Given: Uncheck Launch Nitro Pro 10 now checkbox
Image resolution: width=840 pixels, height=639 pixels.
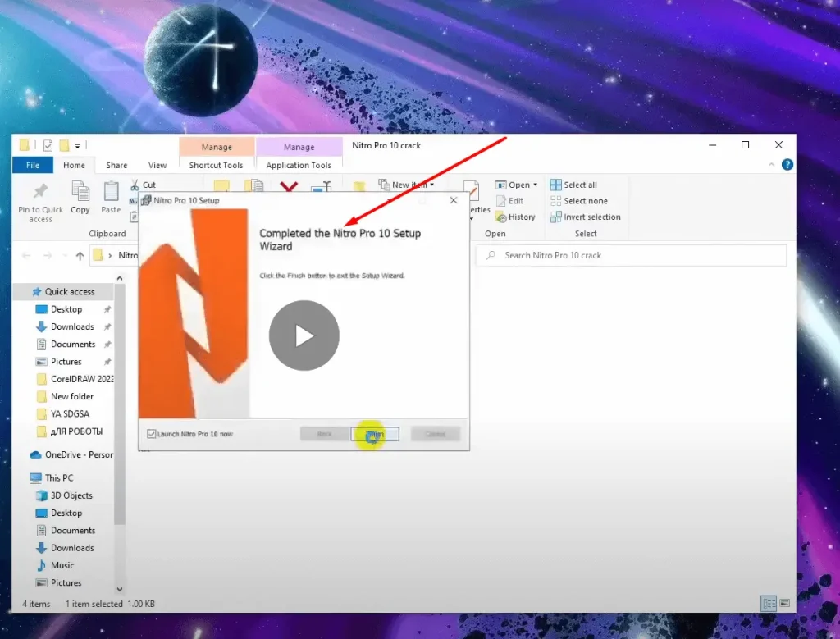Looking at the screenshot, I should click(x=151, y=434).
